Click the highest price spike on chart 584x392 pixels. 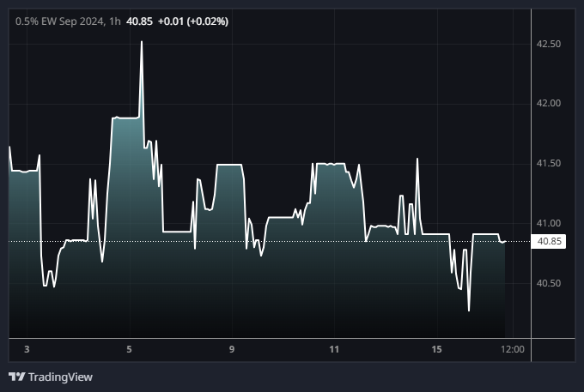coord(142,42)
